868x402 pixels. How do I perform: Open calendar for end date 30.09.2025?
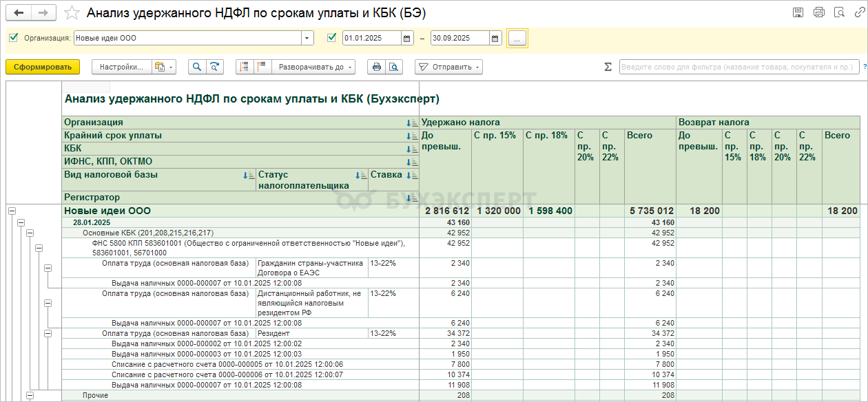pos(495,38)
